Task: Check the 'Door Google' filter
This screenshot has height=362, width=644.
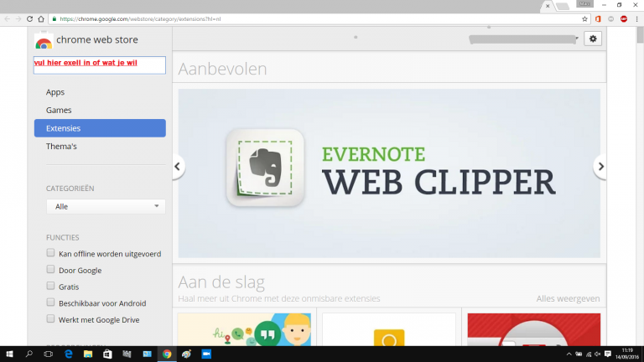Action: point(50,269)
